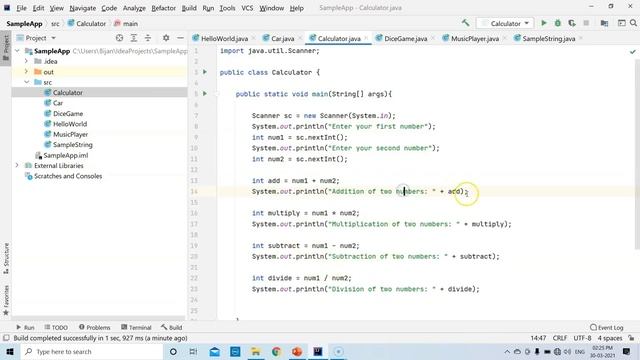The height and width of the screenshot is (360, 640).
Task: Open Project Structure icon in toolbar
Action: coord(604,23)
